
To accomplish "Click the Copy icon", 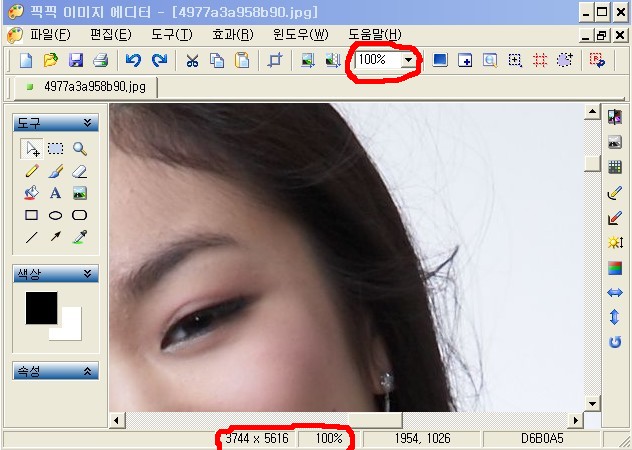I will click(217, 61).
